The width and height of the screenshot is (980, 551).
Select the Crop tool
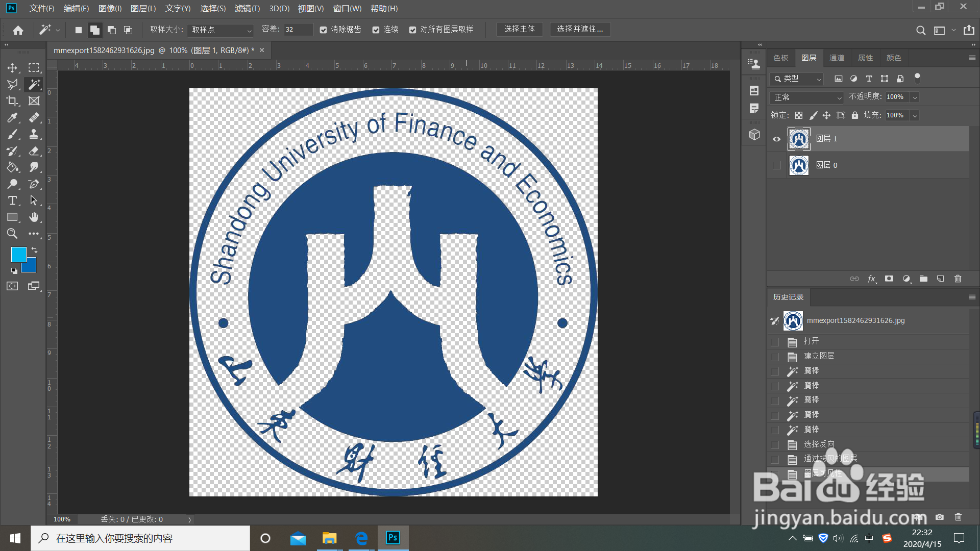click(12, 101)
